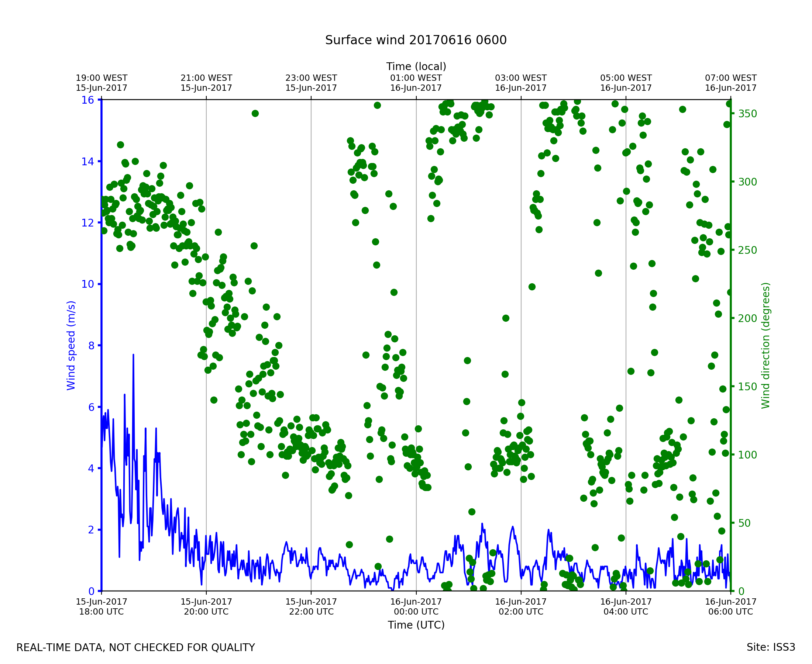Click the '50' wind direction tick label
812x664 pixels.
745,523
